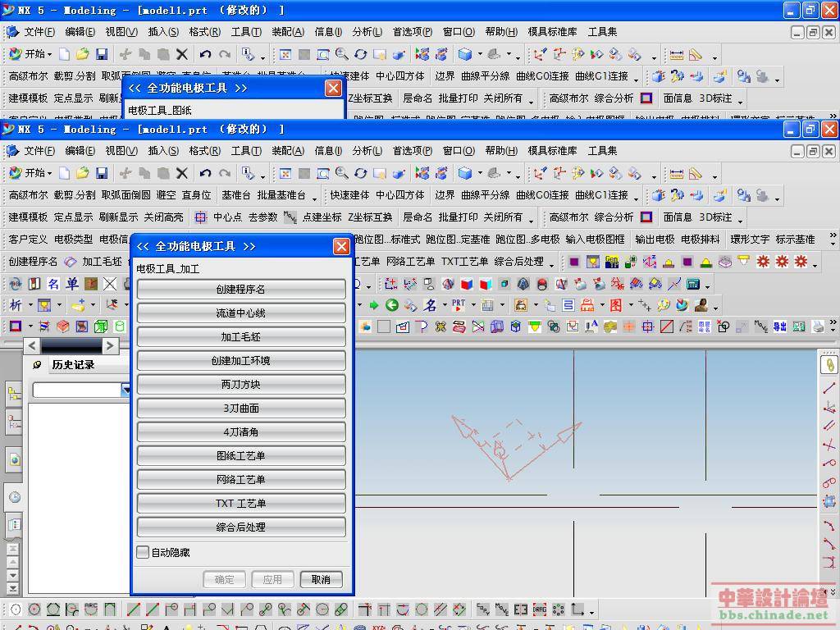The image size is (840, 630).
Task: Click the 流道中心线 button
Action: (241, 313)
